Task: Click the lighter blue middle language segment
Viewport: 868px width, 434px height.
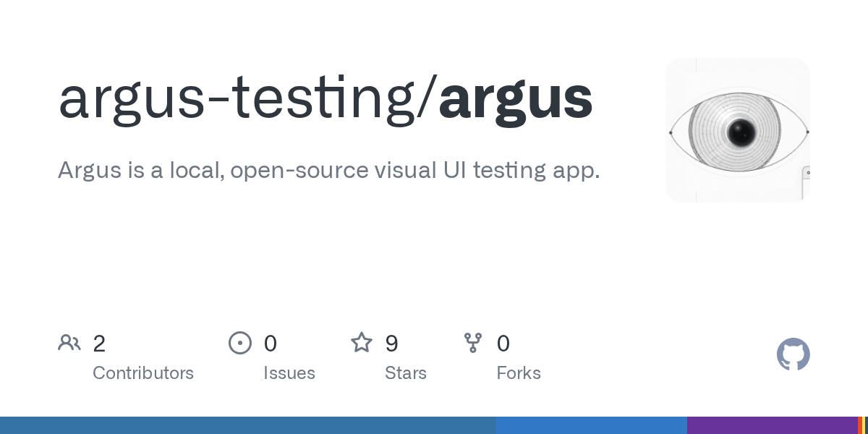Action: click(592, 425)
